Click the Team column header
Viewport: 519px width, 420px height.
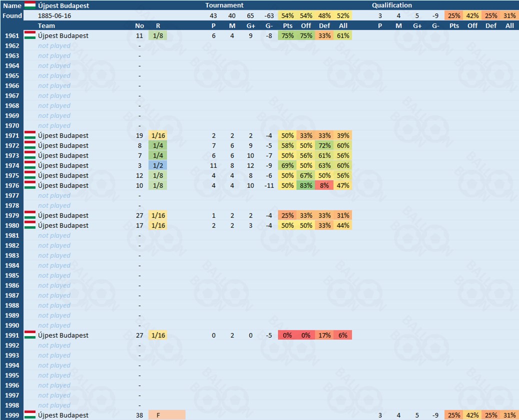coord(47,25)
